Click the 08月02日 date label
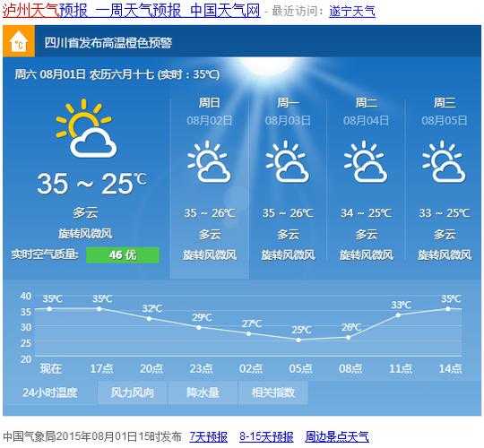This screenshot has height=448, width=484. (x=209, y=120)
